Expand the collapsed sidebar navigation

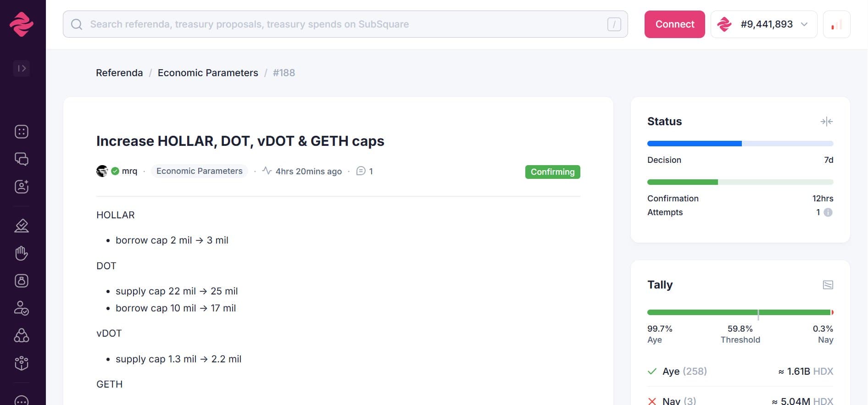pyautogui.click(x=22, y=68)
